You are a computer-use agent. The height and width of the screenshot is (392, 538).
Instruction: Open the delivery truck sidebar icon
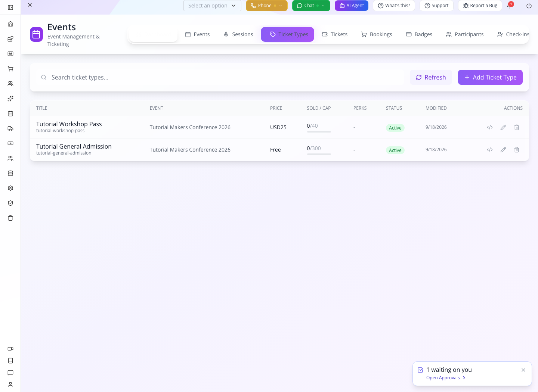10,128
